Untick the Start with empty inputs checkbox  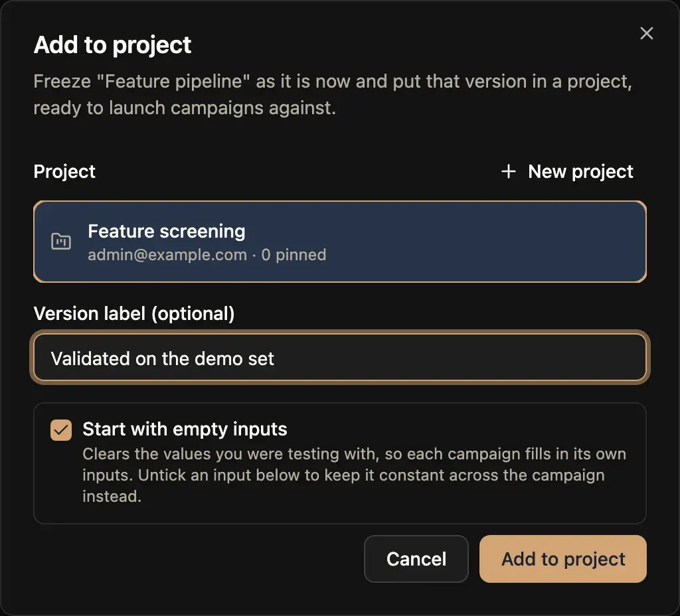pos(61,430)
